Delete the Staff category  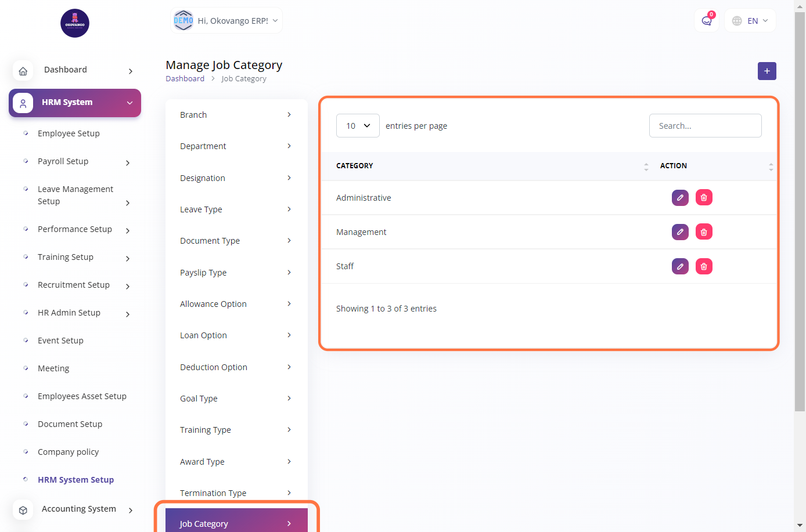coord(704,266)
